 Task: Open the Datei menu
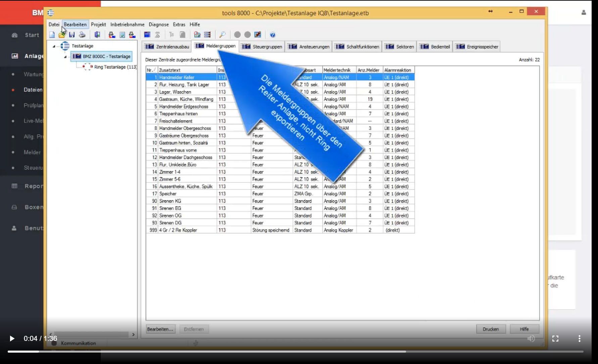[54, 24]
